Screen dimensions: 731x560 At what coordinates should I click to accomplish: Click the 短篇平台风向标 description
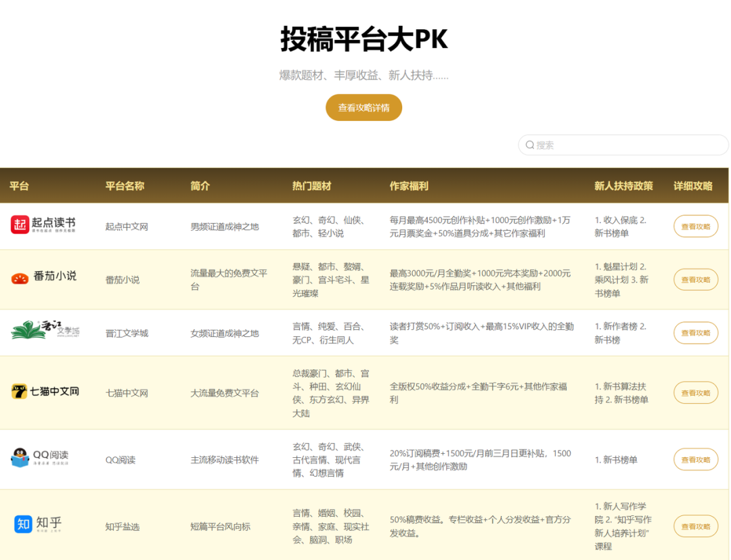220,526
